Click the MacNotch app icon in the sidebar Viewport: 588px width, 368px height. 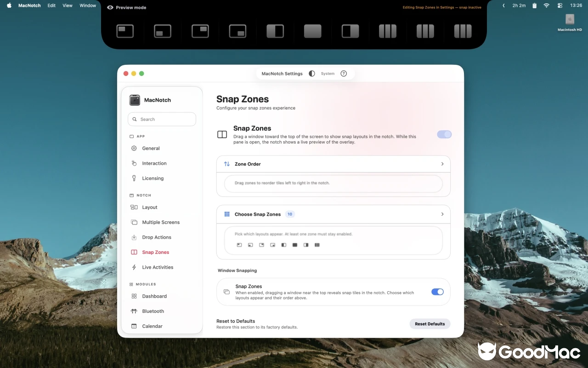point(135,100)
